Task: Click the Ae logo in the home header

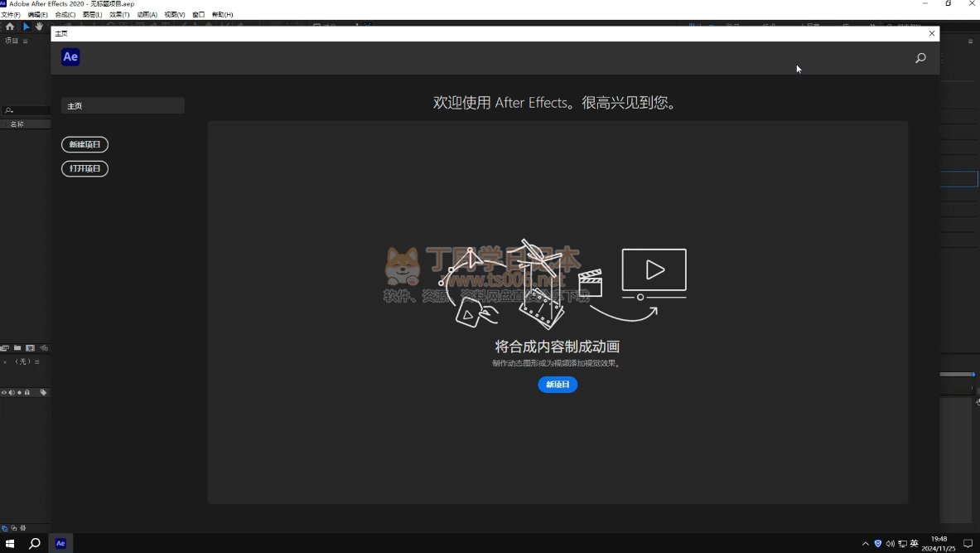Action: (x=70, y=57)
